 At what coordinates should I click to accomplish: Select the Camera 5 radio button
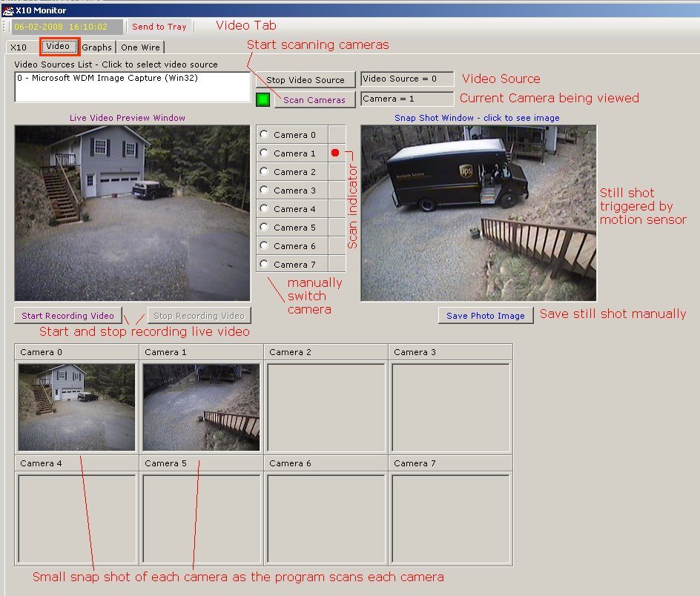pos(264,227)
